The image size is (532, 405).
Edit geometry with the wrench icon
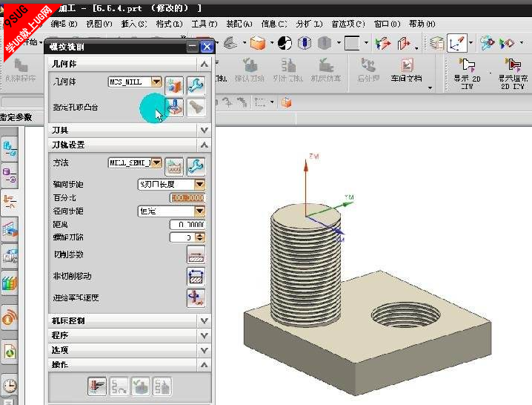click(x=196, y=85)
